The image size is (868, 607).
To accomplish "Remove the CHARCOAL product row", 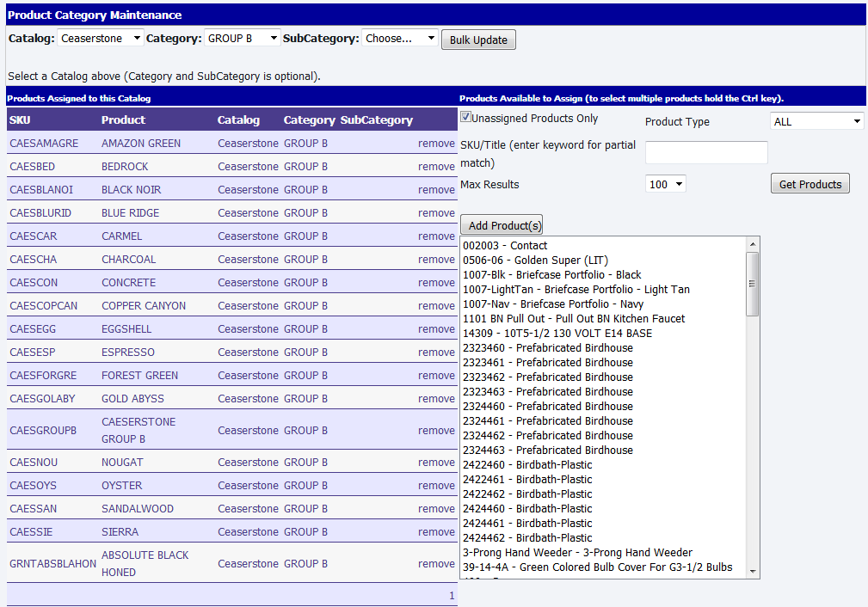I will tap(436, 260).
